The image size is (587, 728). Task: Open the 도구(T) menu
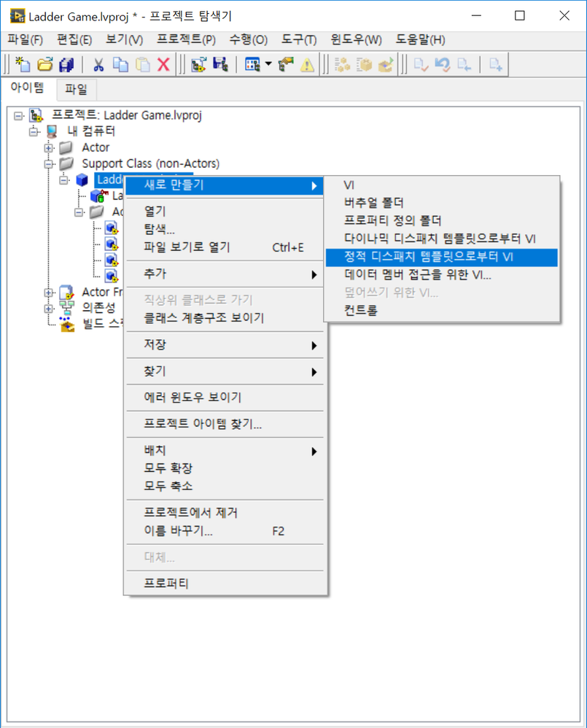[299, 40]
